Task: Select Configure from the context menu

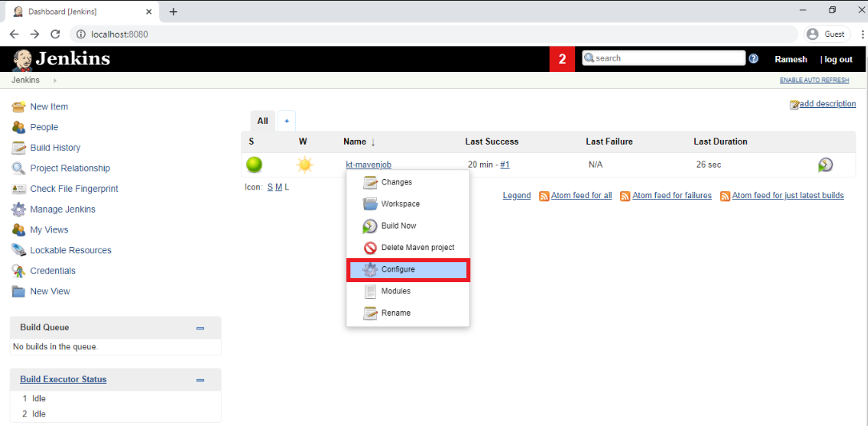Action: pyautogui.click(x=407, y=269)
